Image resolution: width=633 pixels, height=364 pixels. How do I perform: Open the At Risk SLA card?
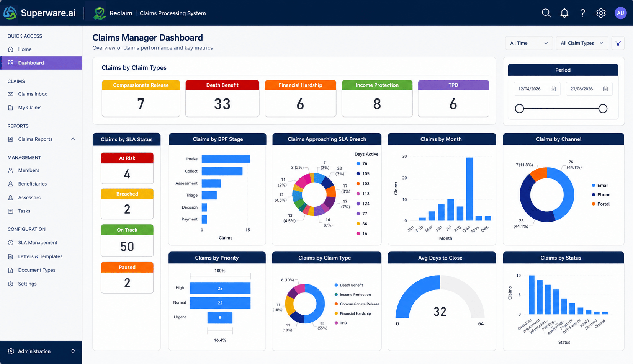tap(127, 168)
